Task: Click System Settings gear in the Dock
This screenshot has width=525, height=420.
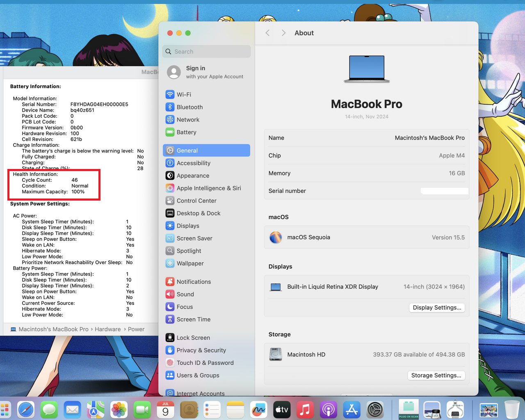Action: click(375, 409)
